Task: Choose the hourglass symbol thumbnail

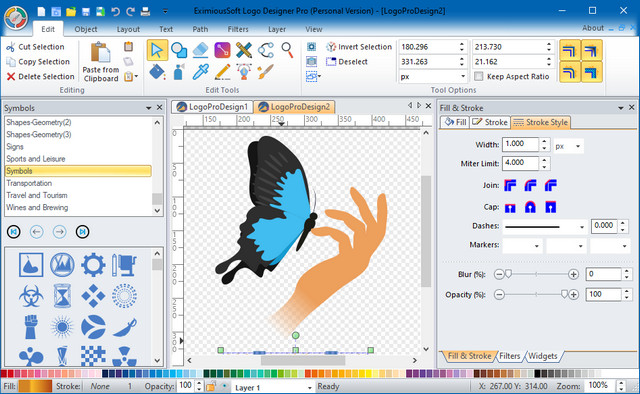Action: pos(62,296)
